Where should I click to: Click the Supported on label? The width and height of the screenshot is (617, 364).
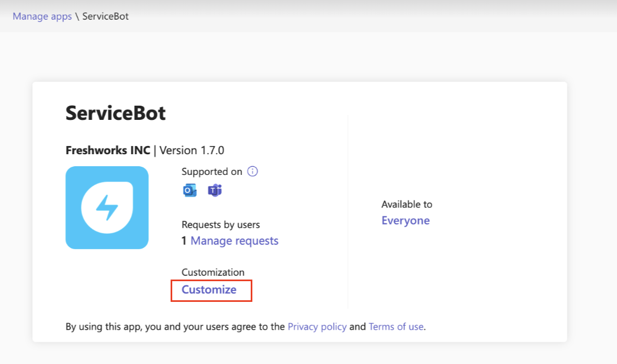pos(211,172)
